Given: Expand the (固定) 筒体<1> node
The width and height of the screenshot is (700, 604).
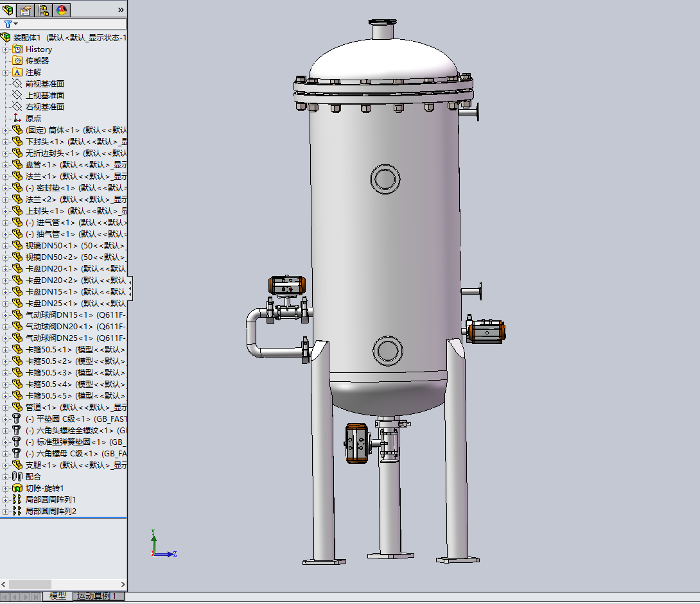Looking at the screenshot, I should click(x=5, y=130).
